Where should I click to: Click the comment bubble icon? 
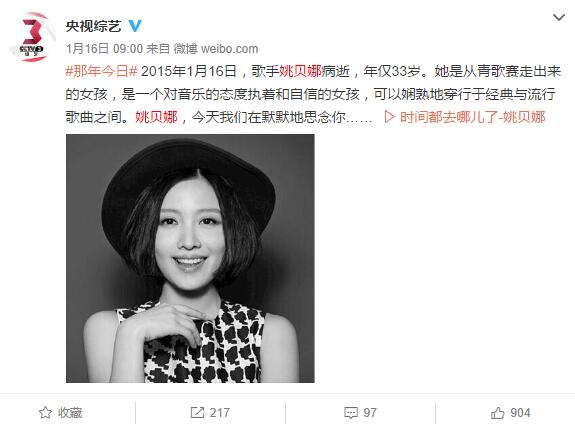point(351,413)
